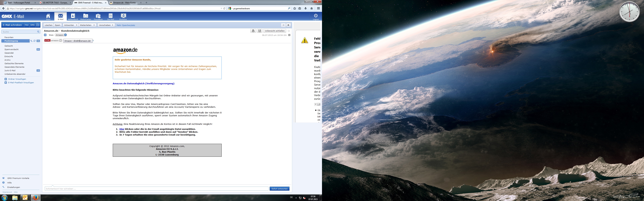Viewport: 644px width, 201px height.
Task: Show email info details icon
Action: pyautogui.click(x=289, y=35)
